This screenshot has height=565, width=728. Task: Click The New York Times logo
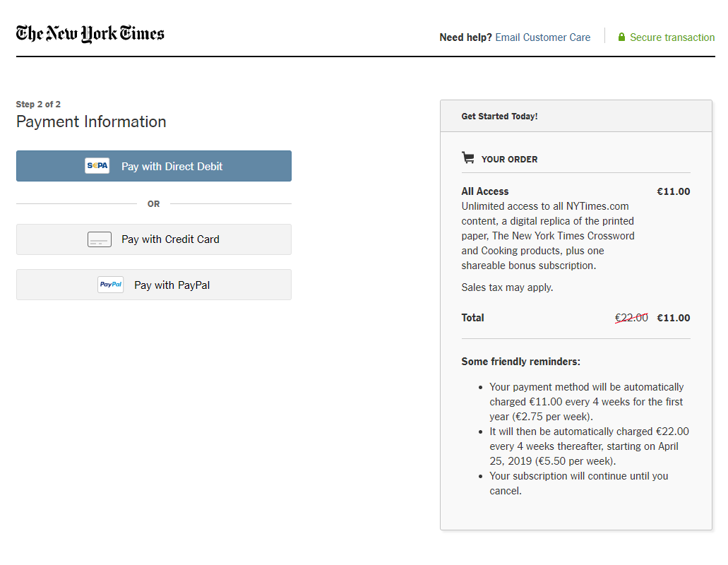click(x=90, y=34)
